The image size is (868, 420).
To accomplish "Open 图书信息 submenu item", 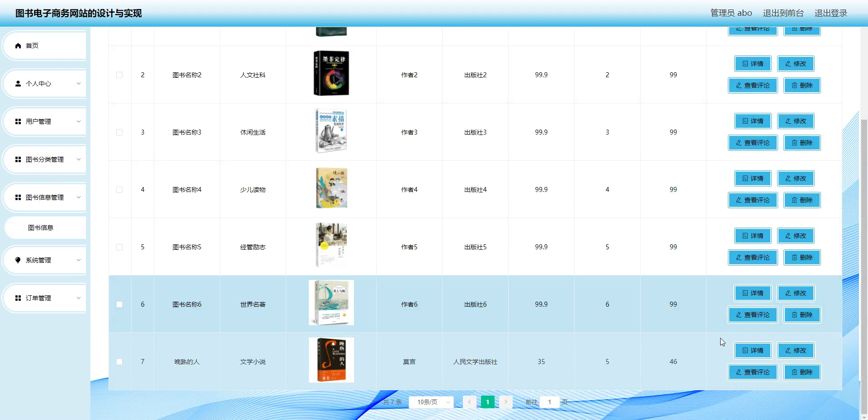I will pos(45,228).
